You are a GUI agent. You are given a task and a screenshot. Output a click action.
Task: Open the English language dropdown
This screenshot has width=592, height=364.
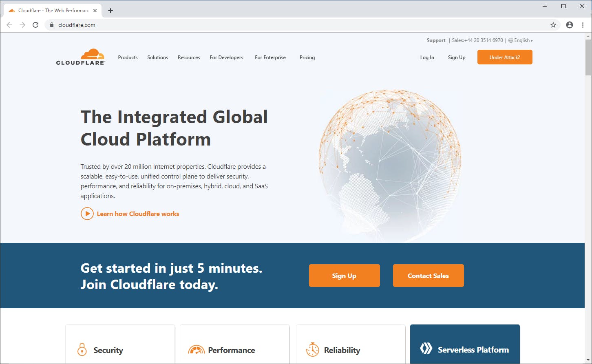[521, 40]
